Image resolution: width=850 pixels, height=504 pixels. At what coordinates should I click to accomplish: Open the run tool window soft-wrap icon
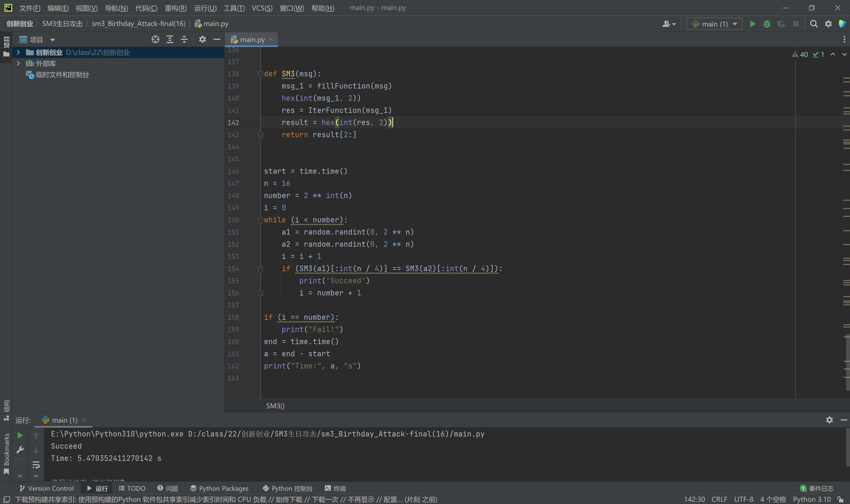pyautogui.click(x=36, y=466)
